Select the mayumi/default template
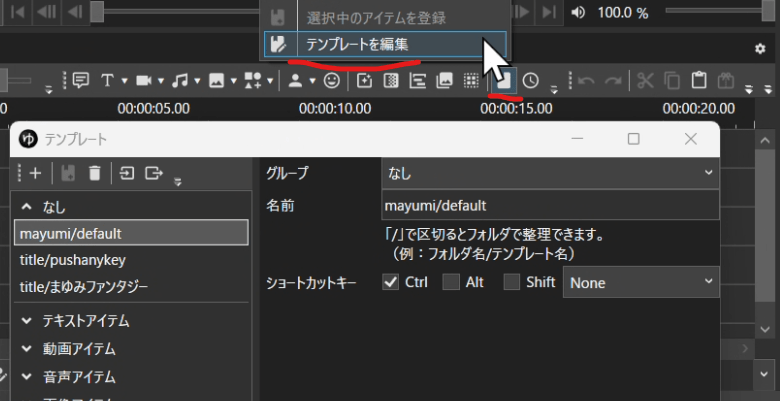 tap(131, 233)
